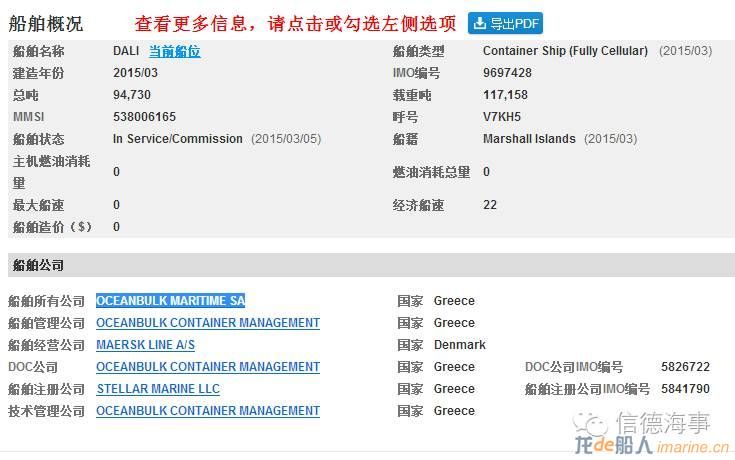735x460 pixels.
Task: Click the red notice text about left-side options
Action: (295, 23)
